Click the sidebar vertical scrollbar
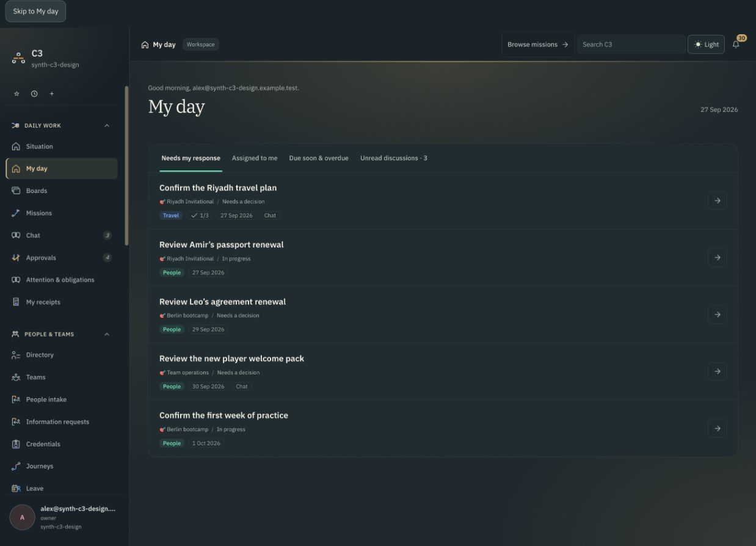 [x=126, y=165]
